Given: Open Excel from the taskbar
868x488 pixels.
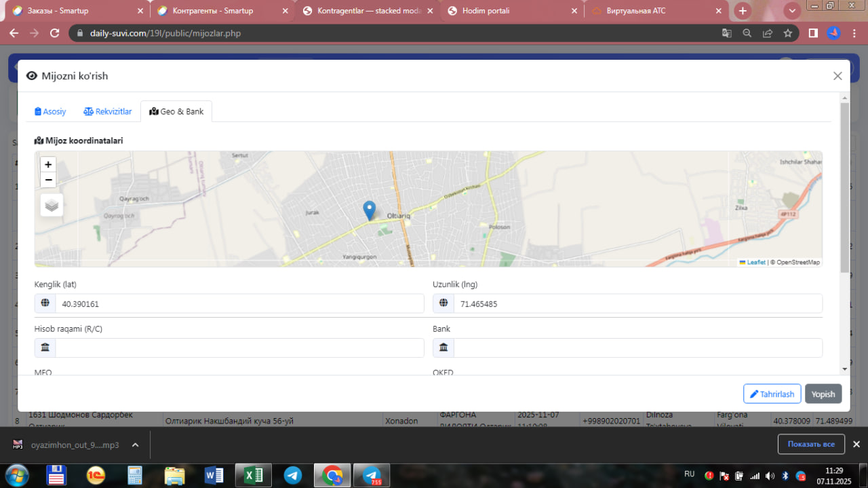Looking at the screenshot, I should (253, 475).
